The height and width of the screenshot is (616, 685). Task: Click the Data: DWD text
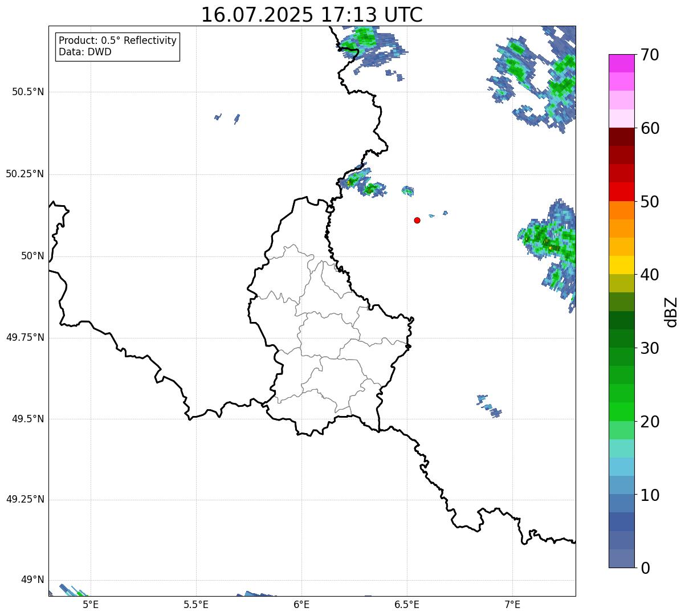[85, 52]
